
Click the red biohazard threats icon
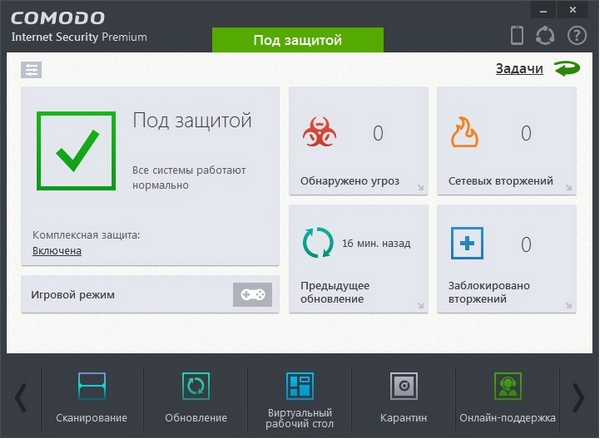click(320, 133)
